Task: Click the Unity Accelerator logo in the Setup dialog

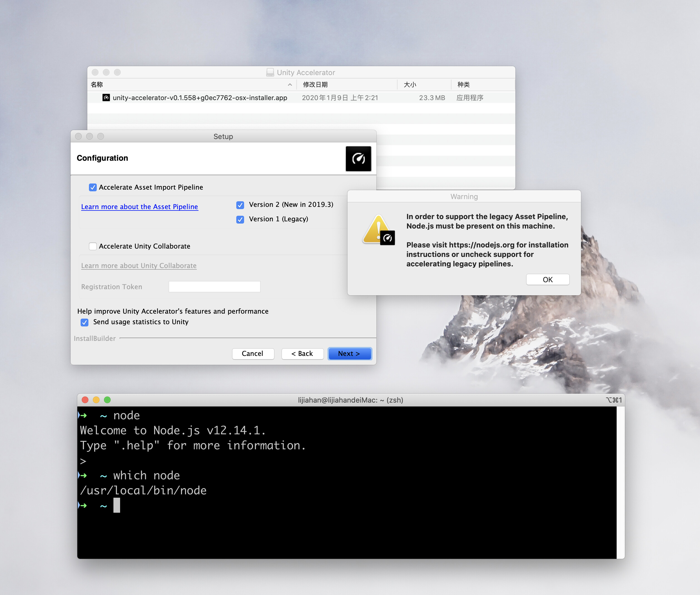Action: (358, 158)
